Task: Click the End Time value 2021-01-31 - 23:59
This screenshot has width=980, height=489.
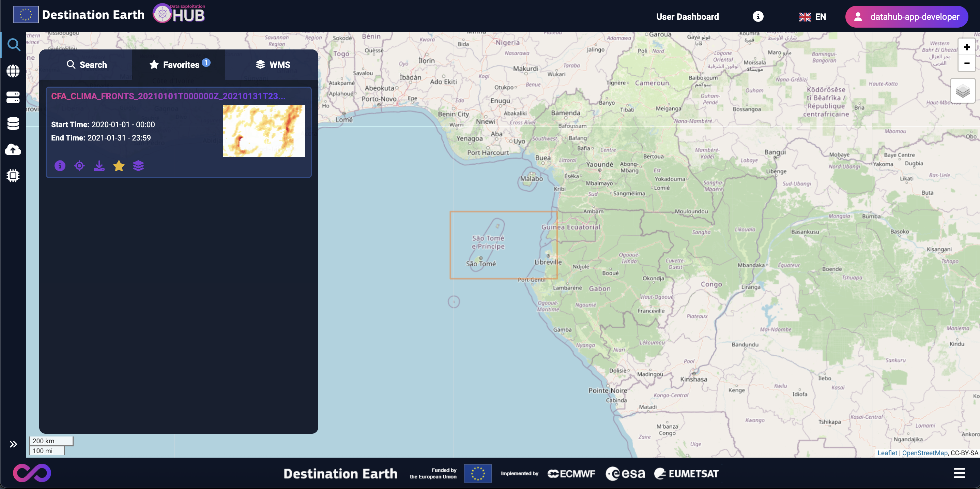Action: point(119,138)
